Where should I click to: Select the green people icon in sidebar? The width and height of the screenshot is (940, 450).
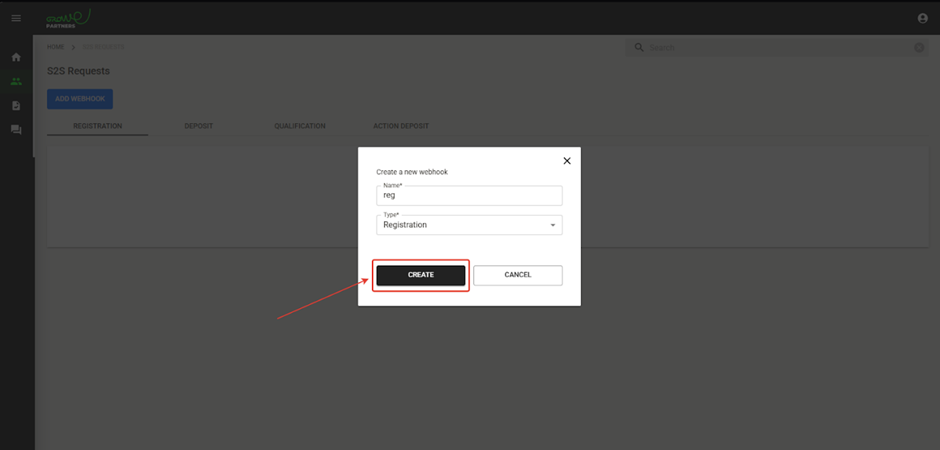point(16,81)
